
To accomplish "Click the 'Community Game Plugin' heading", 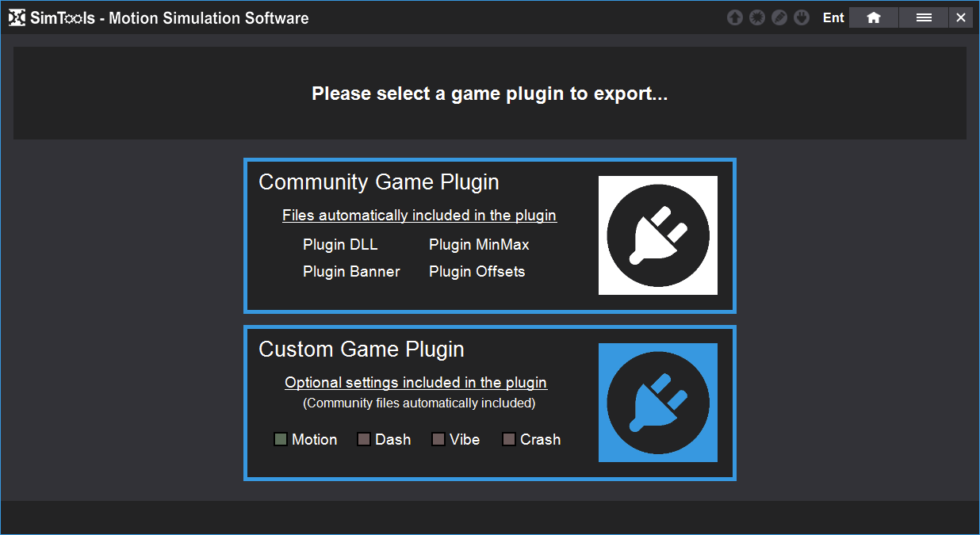I will (379, 182).
